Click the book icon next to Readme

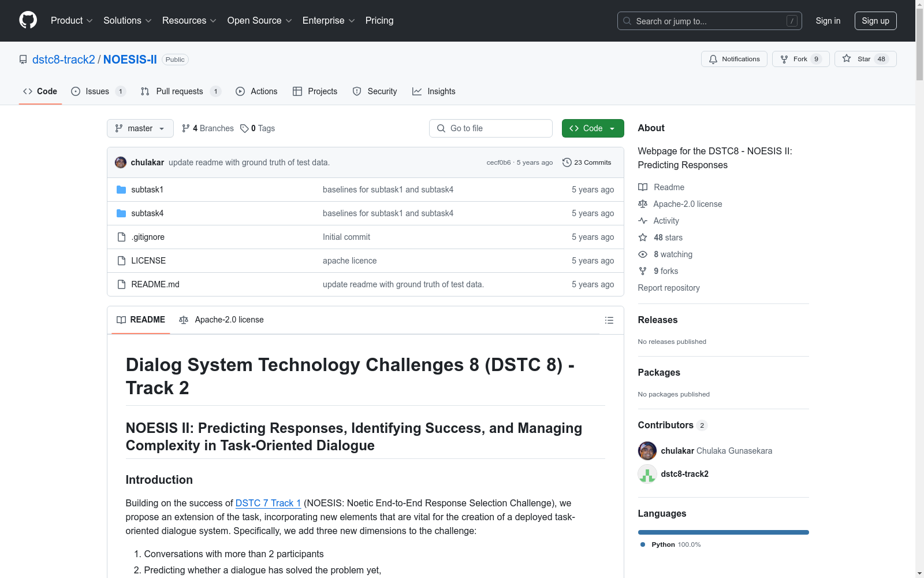point(643,187)
